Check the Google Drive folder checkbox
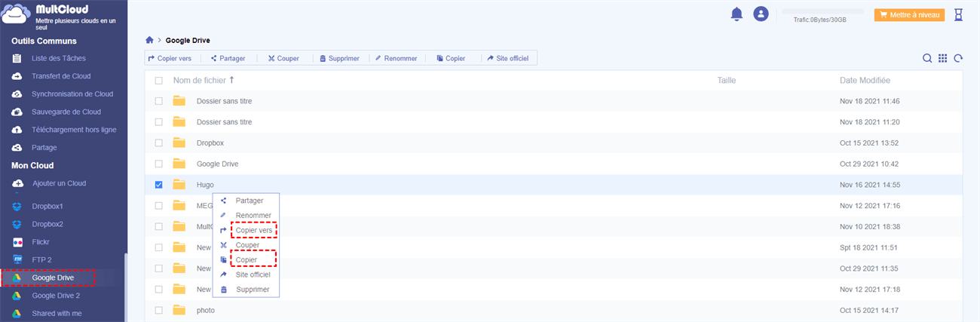980x322 pixels. [x=158, y=164]
